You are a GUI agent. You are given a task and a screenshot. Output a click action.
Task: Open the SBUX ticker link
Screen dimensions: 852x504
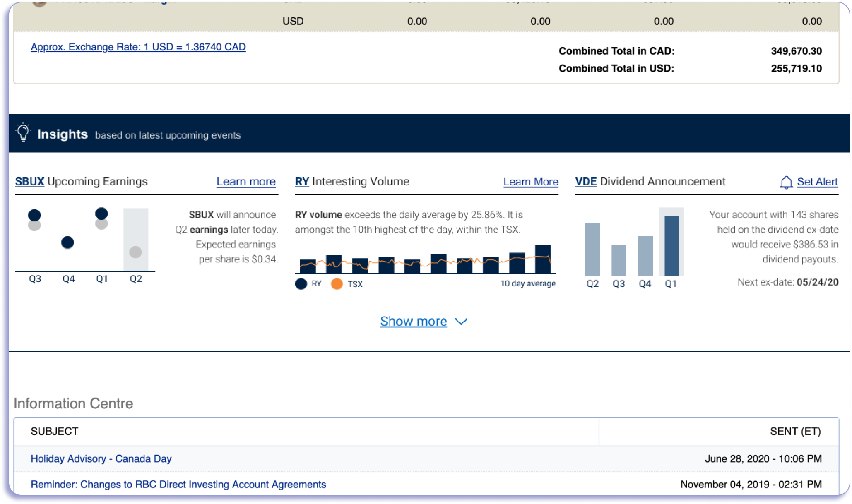pyautogui.click(x=29, y=182)
